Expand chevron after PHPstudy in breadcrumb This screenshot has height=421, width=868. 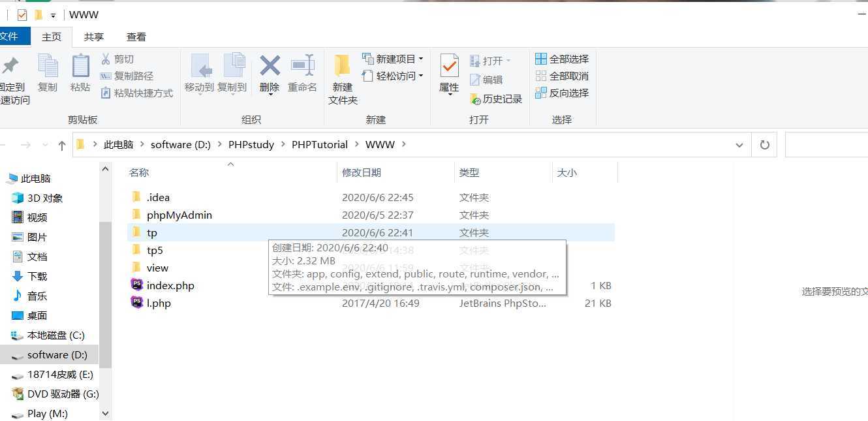pos(283,144)
